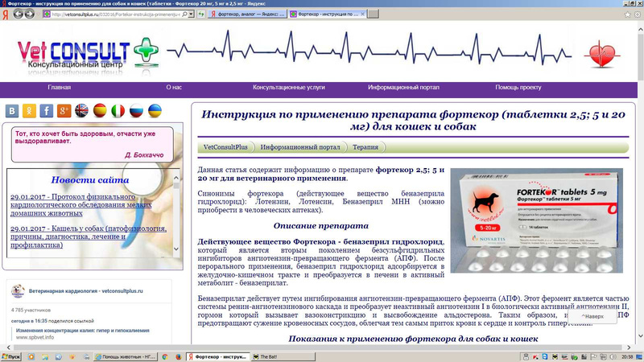This screenshot has width=644, height=362.
Task: Open the Главная menu item
Action: 59,87
